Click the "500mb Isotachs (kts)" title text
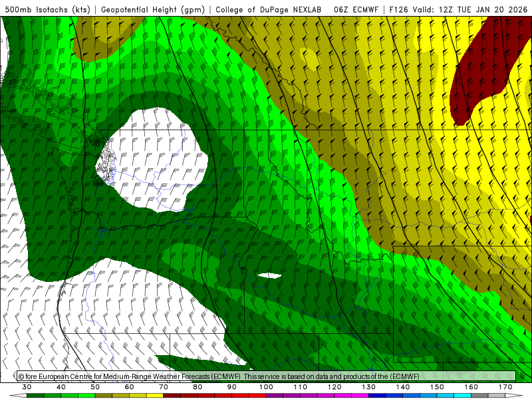 [x=47, y=9]
